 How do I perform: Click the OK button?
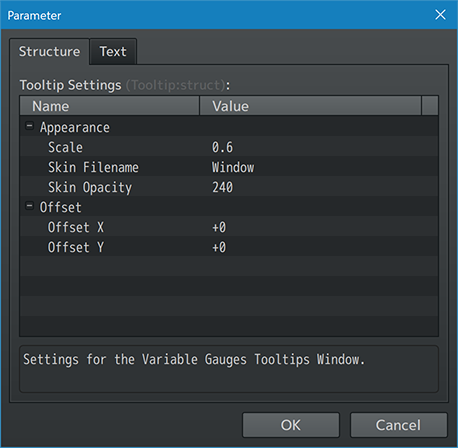point(291,425)
